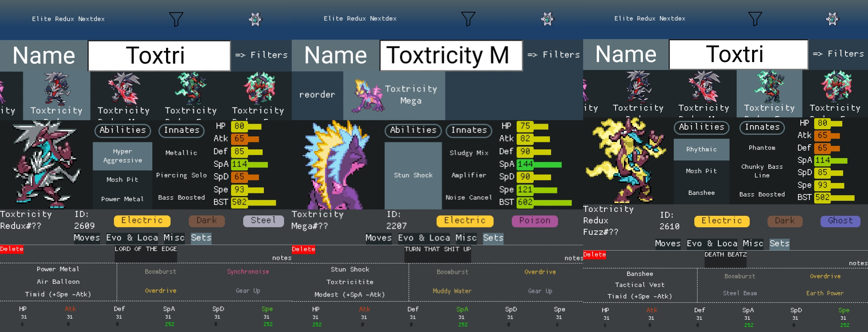Open notes for the left panel set
The width and height of the screenshot is (868, 332).
[x=282, y=258]
